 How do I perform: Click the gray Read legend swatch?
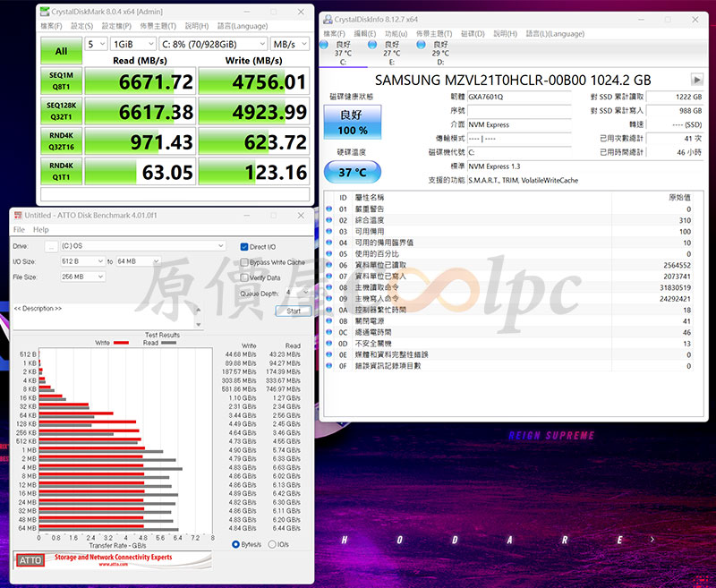168,343
